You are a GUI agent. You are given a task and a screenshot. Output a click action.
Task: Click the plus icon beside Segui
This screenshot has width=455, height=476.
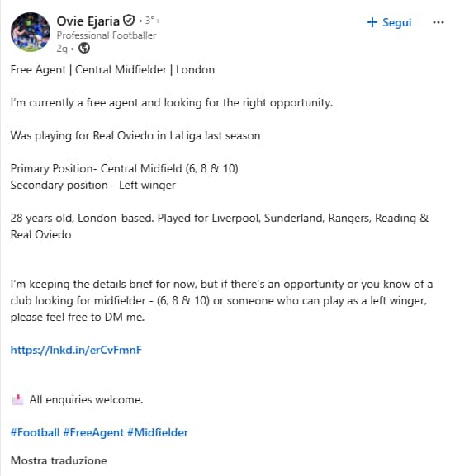pos(372,22)
